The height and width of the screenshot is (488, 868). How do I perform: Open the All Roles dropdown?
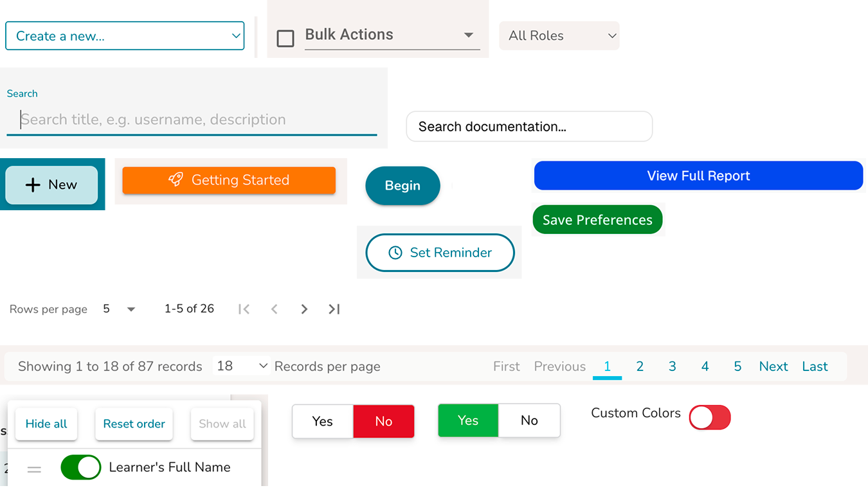(559, 35)
